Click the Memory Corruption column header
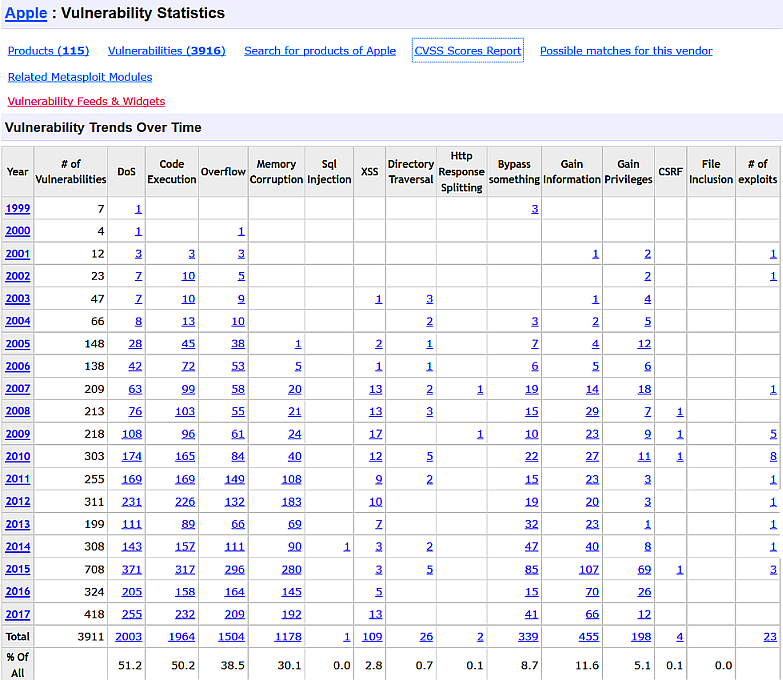The width and height of the screenshot is (783, 680). point(276,172)
